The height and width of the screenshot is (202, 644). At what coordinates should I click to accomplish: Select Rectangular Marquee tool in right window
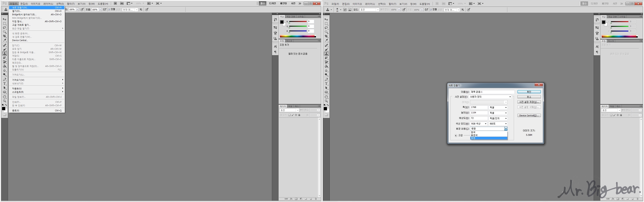tap(326, 24)
